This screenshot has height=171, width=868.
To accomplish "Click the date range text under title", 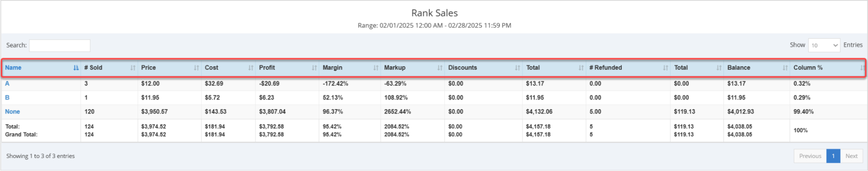I will 434,26.
